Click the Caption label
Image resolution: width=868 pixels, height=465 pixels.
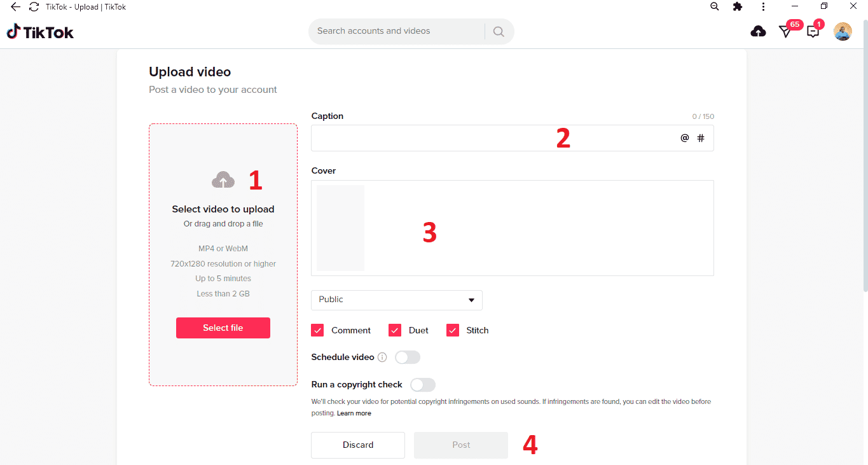pos(327,116)
